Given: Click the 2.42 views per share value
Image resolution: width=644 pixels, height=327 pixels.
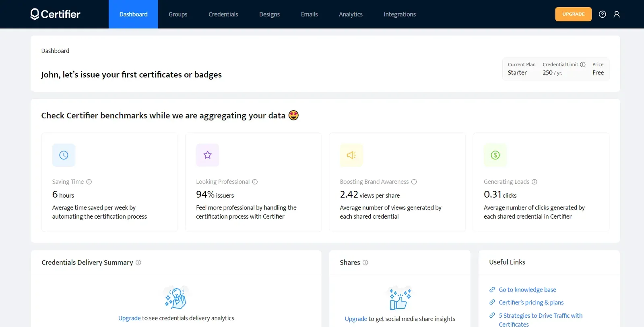Looking at the screenshot, I should click(370, 195).
